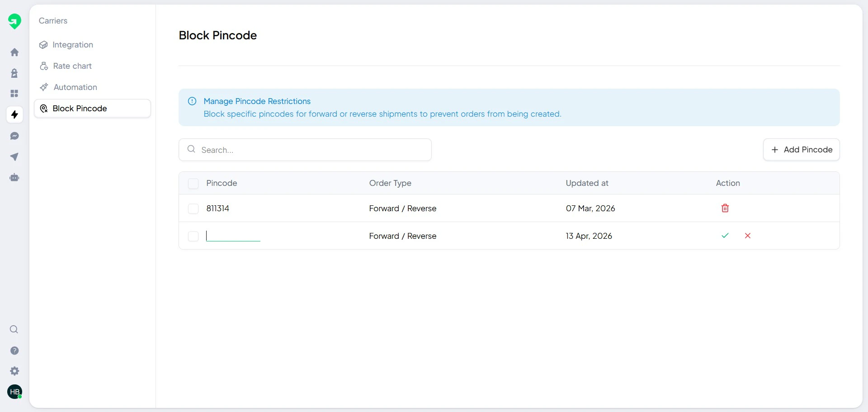Viewport: 868px width, 412px height.
Task: Click the Add Pincode button
Action: click(801, 150)
